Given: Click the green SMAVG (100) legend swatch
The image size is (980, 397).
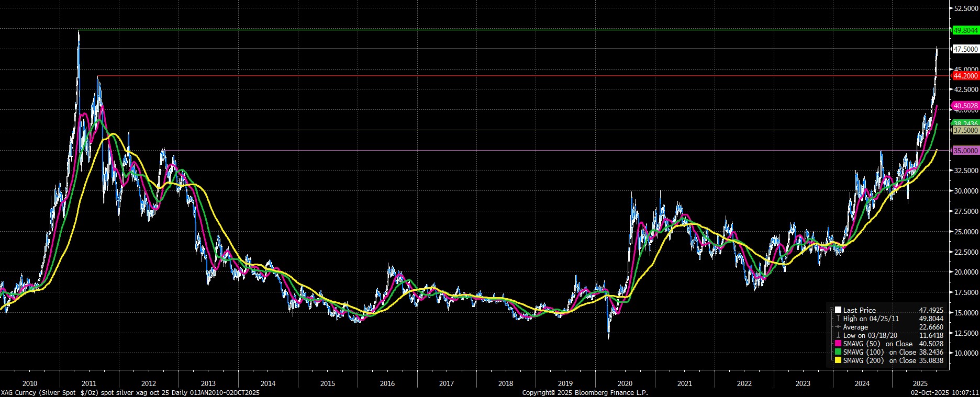Looking at the screenshot, I should (x=838, y=353).
